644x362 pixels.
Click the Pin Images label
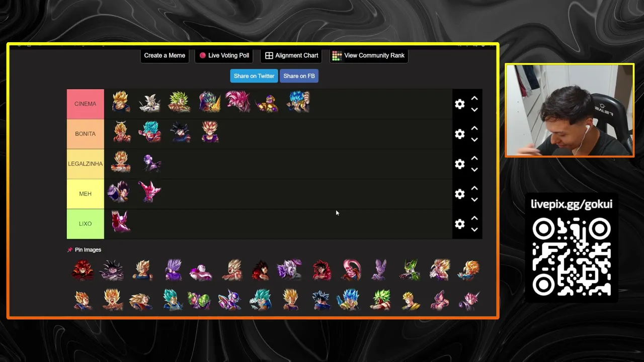point(88,250)
